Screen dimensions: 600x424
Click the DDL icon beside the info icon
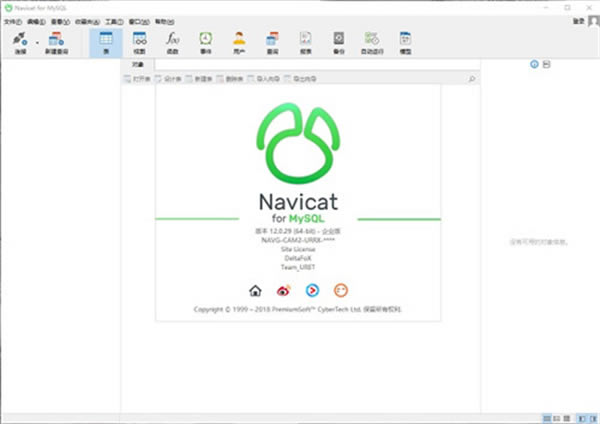click(x=546, y=64)
